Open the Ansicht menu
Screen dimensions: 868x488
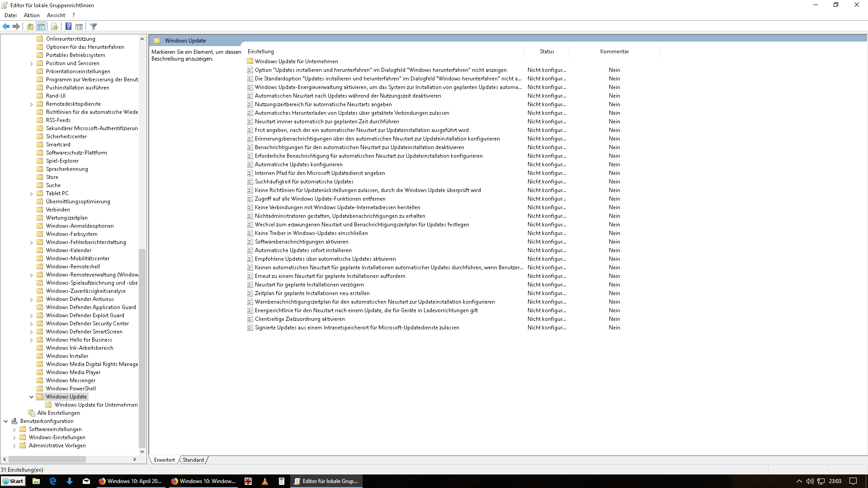(56, 15)
